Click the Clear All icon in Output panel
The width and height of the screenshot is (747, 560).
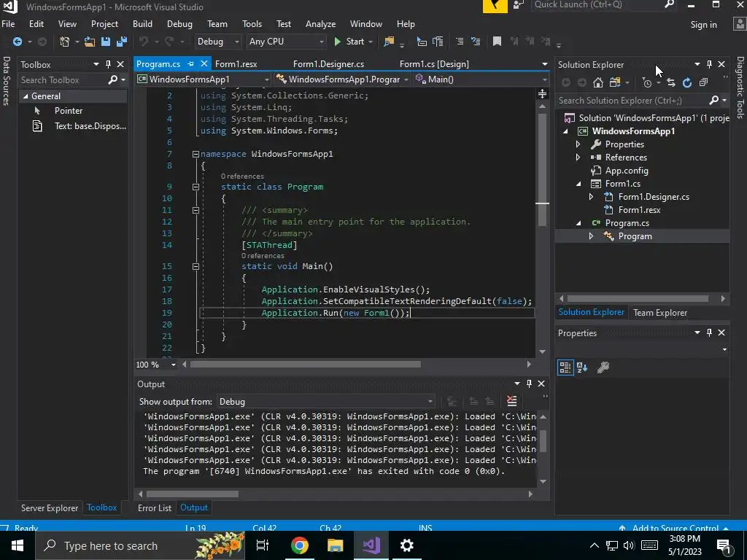click(x=511, y=401)
